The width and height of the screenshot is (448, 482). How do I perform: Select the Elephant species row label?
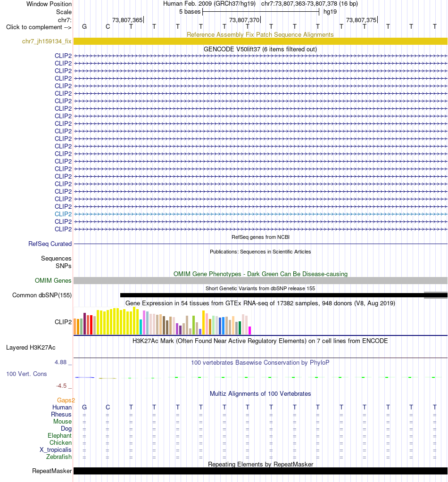(60, 435)
